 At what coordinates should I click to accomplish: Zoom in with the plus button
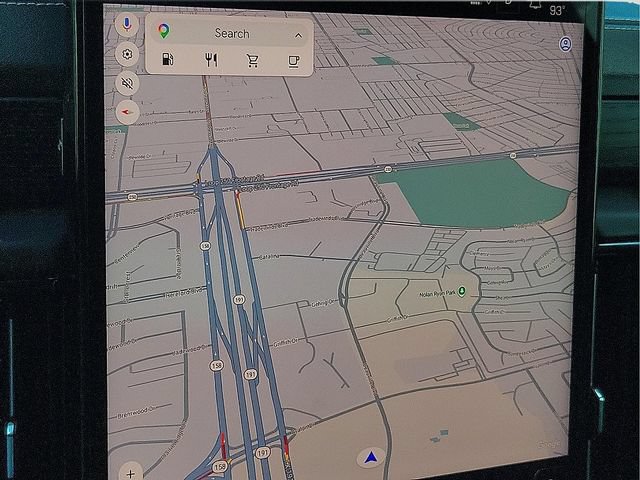click(131, 473)
